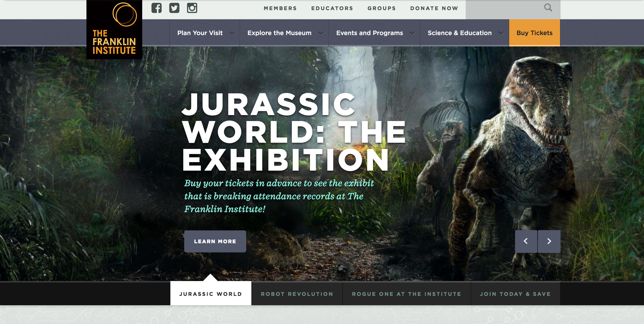Open the Science & Education dropdown
The height and width of the screenshot is (324, 644).
click(501, 33)
